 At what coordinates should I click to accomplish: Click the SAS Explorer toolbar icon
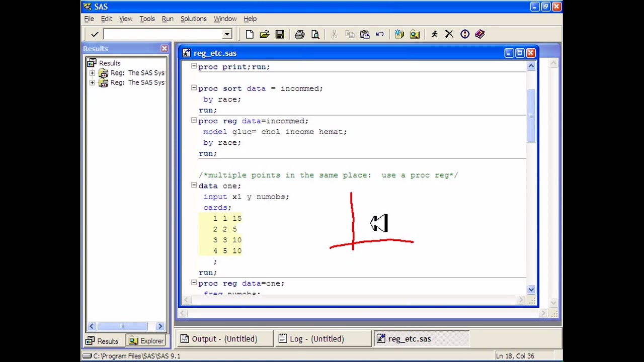(415, 34)
